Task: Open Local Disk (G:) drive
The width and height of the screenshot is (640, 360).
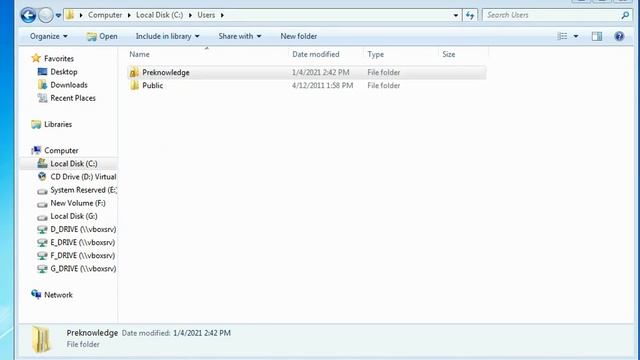Action: tap(74, 216)
